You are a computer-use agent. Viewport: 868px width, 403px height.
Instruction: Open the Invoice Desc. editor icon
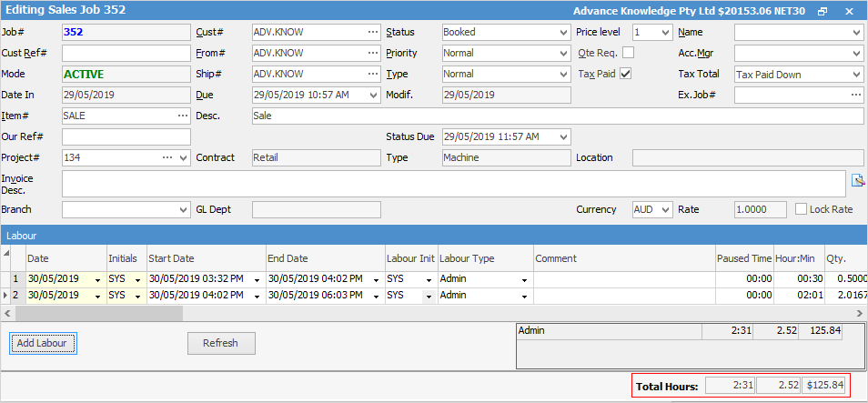pos(856,180)
